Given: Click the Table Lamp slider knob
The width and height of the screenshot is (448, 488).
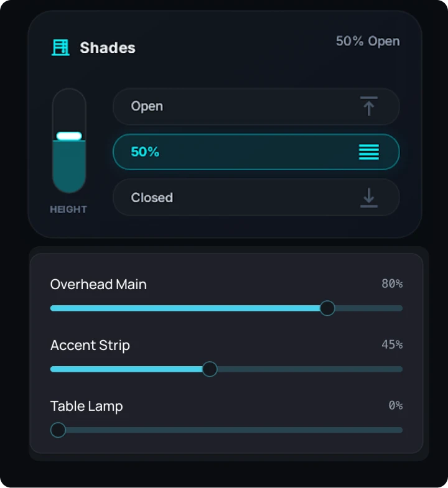Looking at the screenshot, I should click(58, 430).
